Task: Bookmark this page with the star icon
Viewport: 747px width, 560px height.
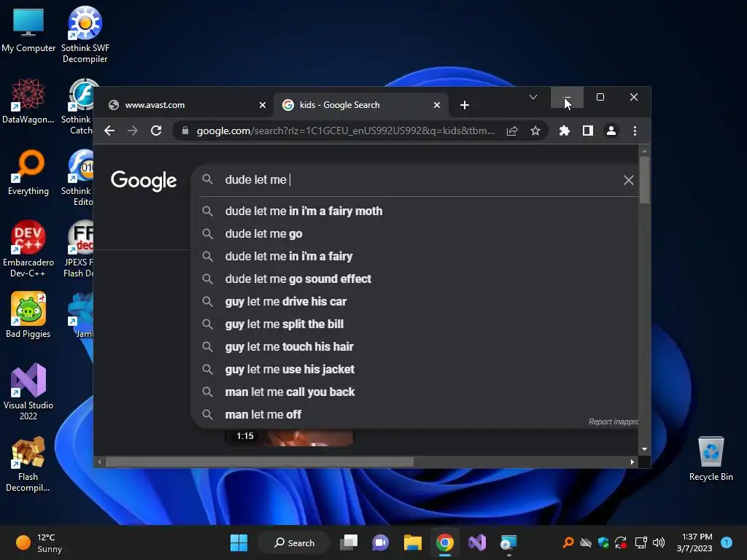Action: (535, 131)
